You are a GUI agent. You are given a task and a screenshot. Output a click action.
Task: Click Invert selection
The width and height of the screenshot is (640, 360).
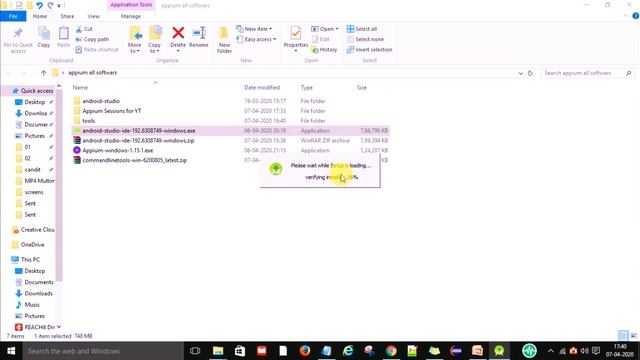369,49
